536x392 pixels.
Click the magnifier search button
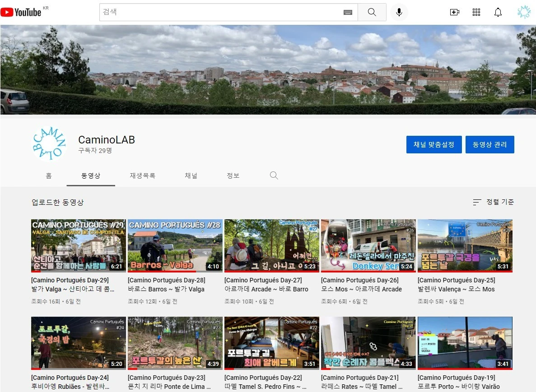(372, 12)
